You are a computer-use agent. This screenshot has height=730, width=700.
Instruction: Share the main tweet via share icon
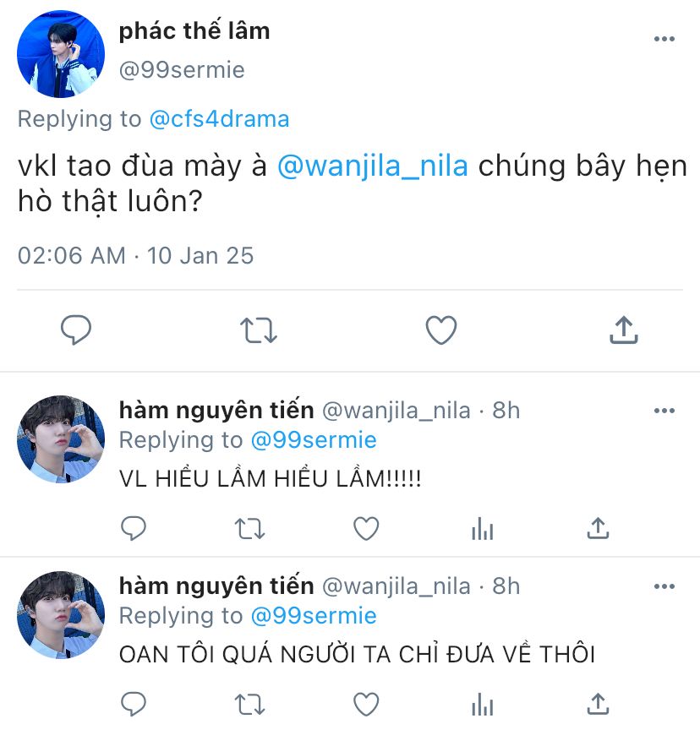click(624, 330)
